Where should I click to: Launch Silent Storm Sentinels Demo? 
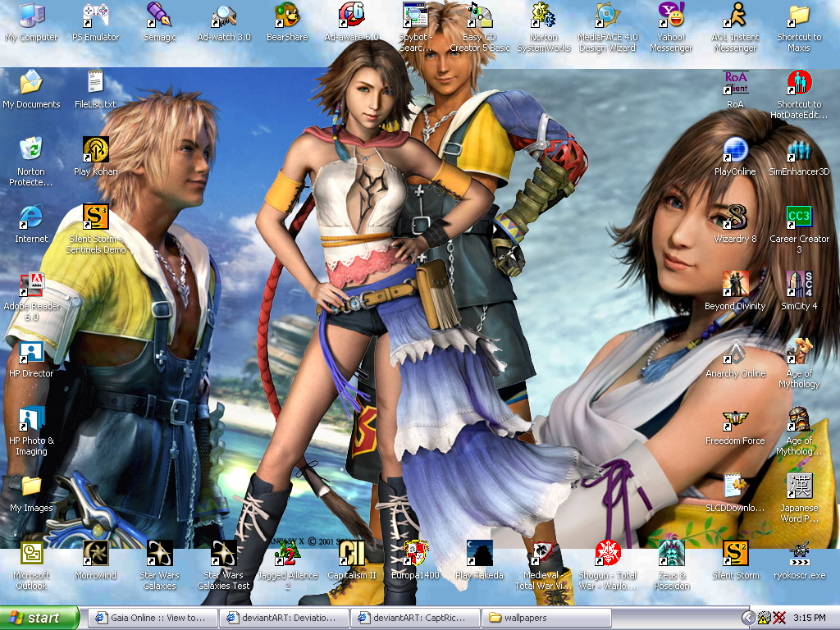(x=95, y=229)
